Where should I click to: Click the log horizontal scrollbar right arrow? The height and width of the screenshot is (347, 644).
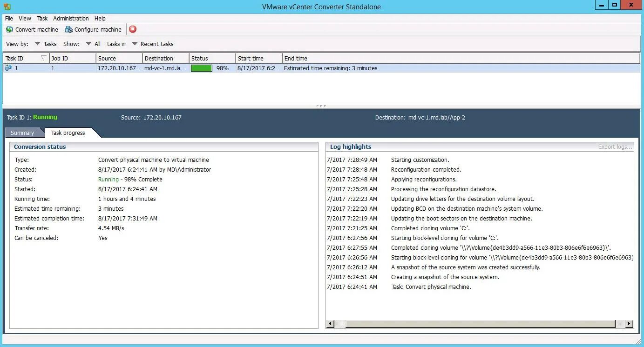[629, 324]
